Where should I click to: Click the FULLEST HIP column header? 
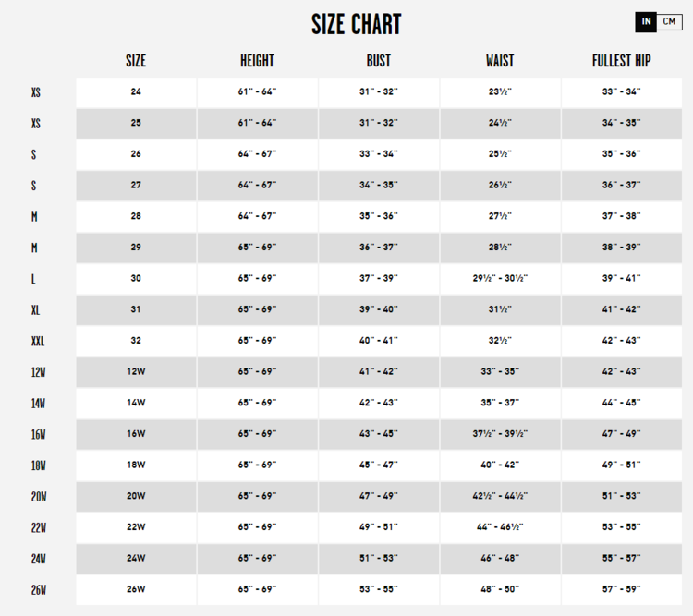(621, 61)
